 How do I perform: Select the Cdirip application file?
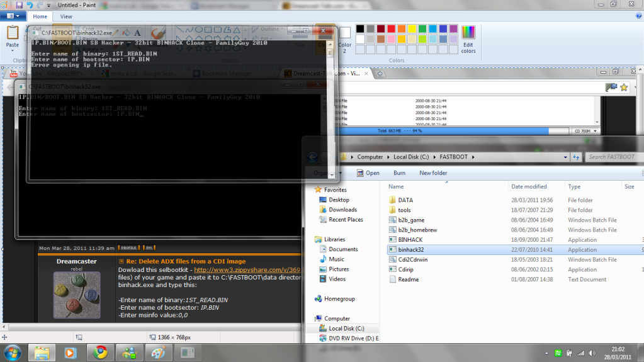tap(405, 269)
